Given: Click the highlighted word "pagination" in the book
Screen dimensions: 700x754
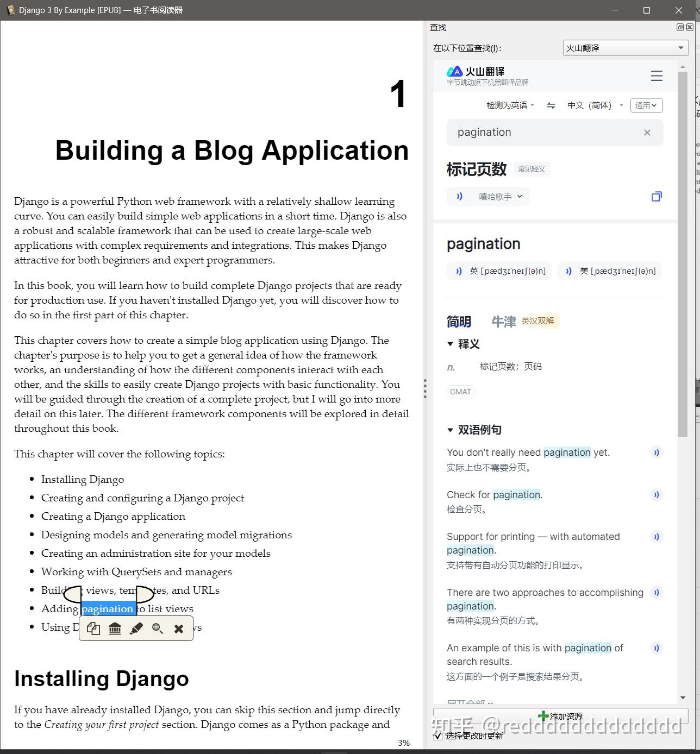Looking at the screenshot, I should pyautogui.click(x=108, y=609).
